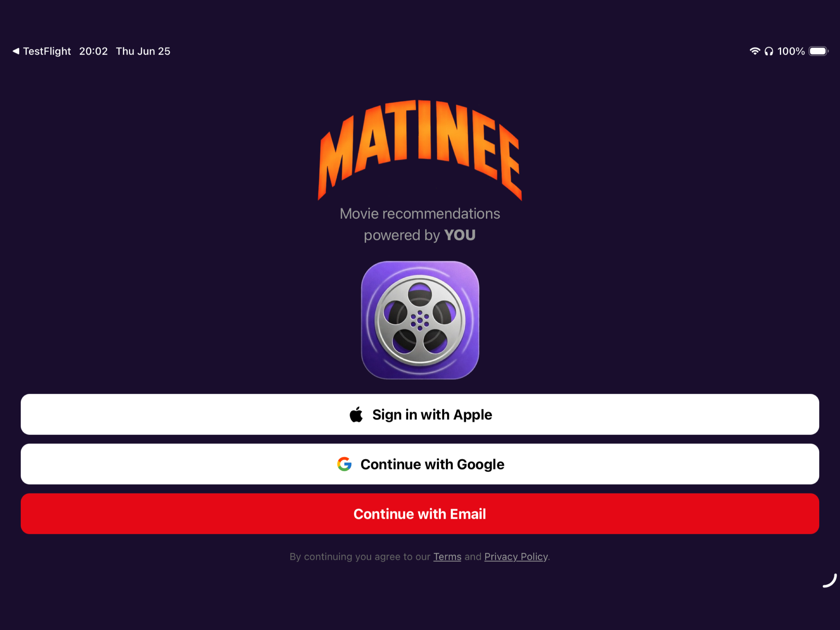
Task: Click the 20:02 clock in status bar
Action: click(x=93, y=51)
